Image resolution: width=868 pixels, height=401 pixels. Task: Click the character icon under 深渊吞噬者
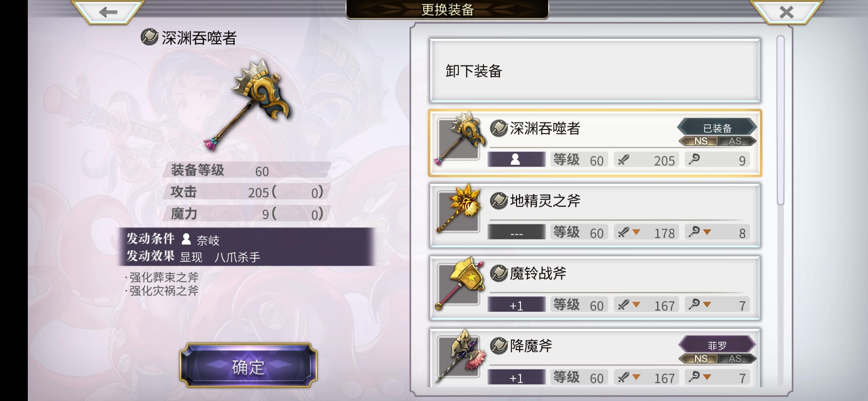pos(516,159)
